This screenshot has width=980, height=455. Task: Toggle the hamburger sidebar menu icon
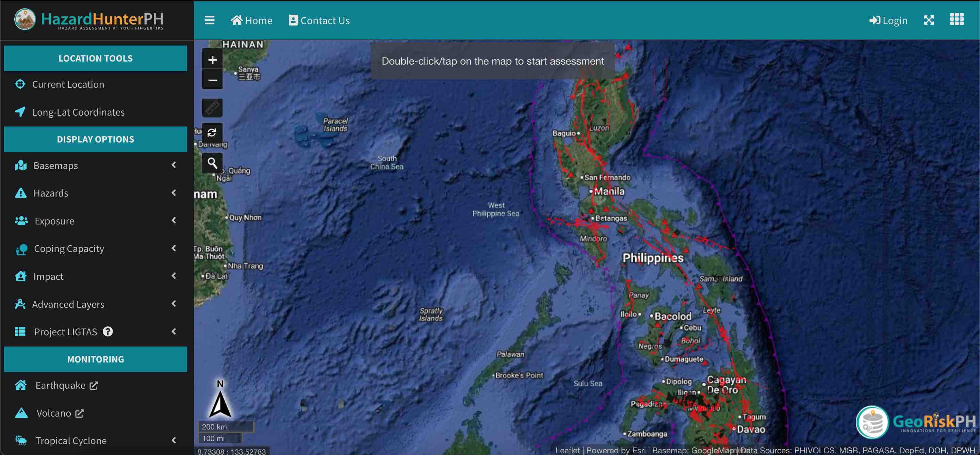(x=209, y=20)
